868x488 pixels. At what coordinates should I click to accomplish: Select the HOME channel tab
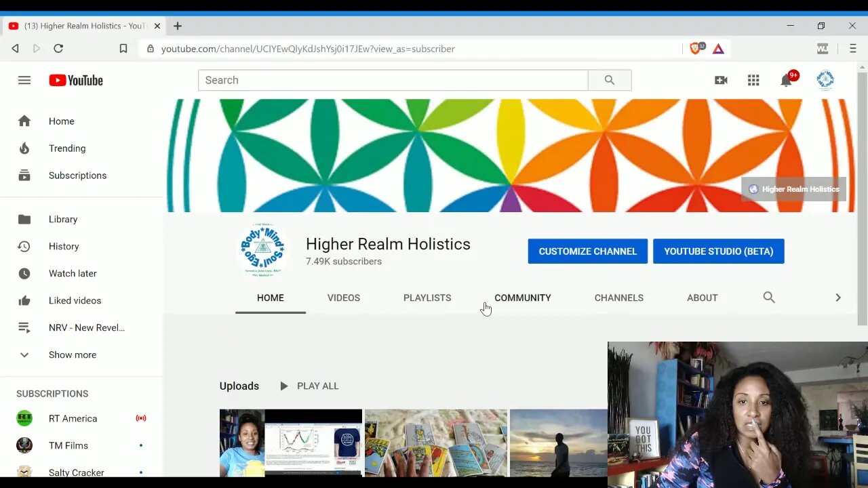[x=271, y=298]
